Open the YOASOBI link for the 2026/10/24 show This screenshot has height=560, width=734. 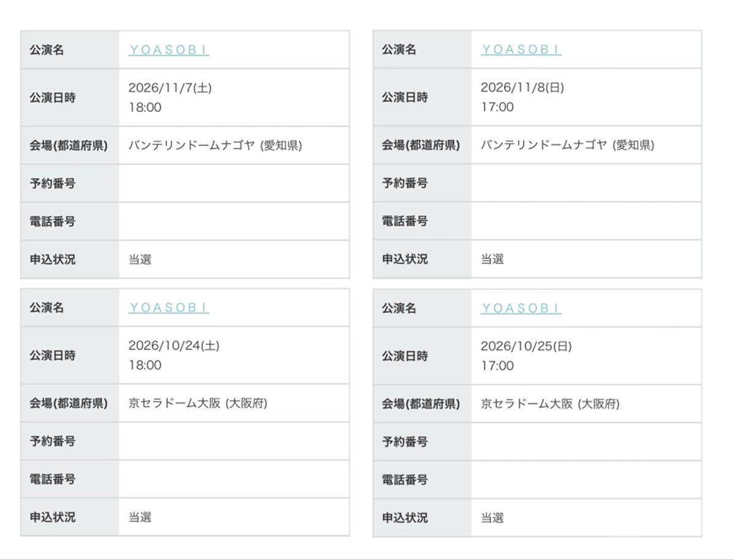point(169,308)
